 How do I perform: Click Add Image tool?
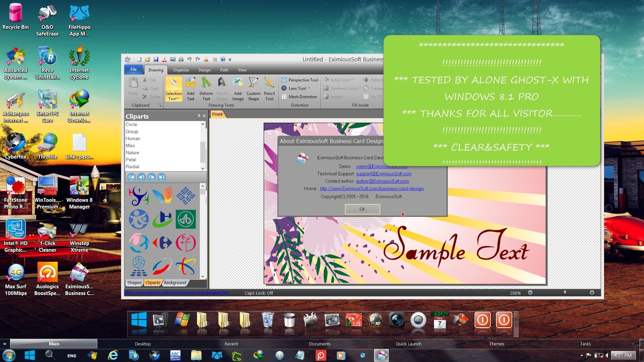pyautogui.click(x=238, y=89)
